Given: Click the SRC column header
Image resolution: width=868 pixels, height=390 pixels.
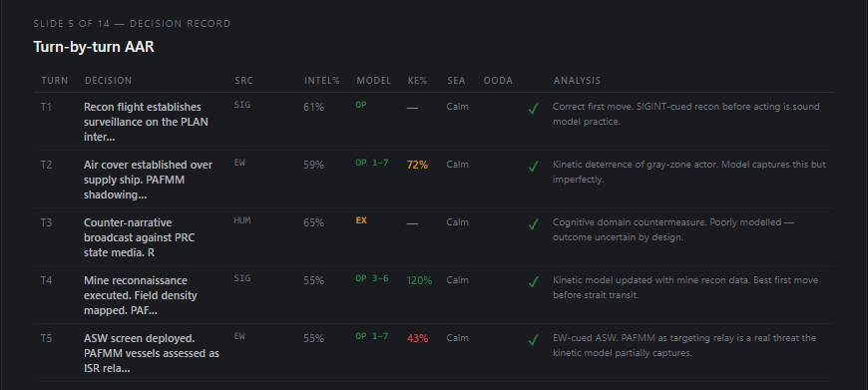Looking at the screenshot, I should pyautogui.click(x=243, y=81).
